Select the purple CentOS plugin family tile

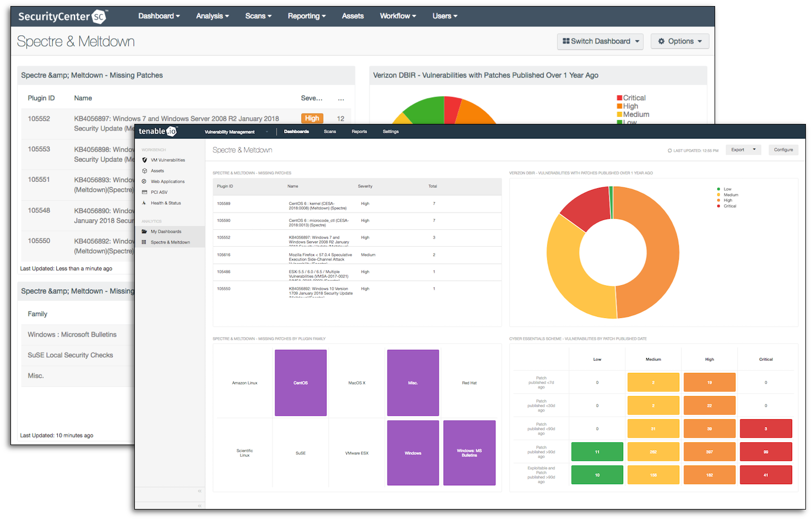(x=301, y=383)
